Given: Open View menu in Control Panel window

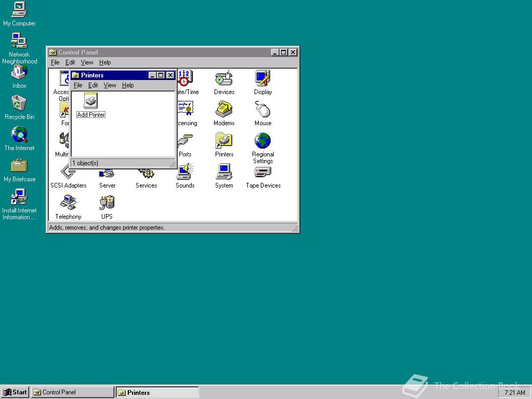Looking at the screenshot, I should click(x=87, y=62).
